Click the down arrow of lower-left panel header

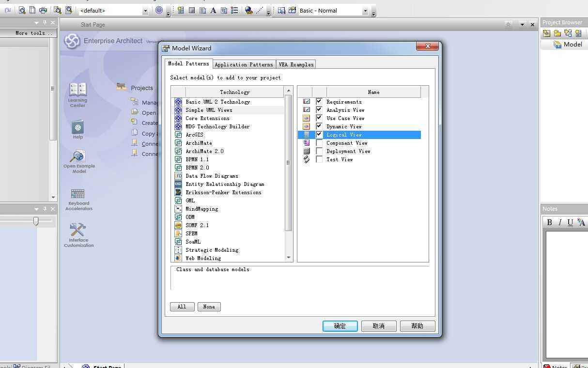[37, 209]
